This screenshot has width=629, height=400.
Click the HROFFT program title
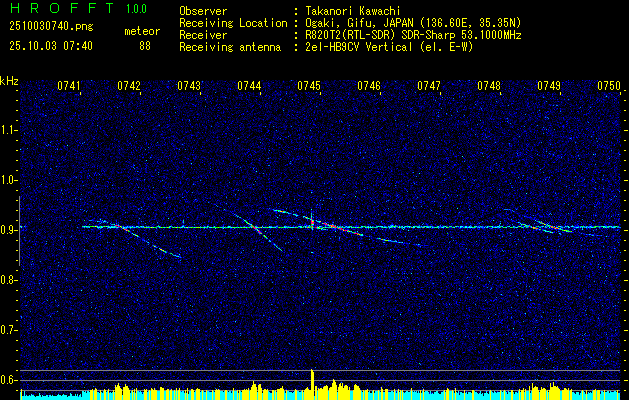pos(62,8)
